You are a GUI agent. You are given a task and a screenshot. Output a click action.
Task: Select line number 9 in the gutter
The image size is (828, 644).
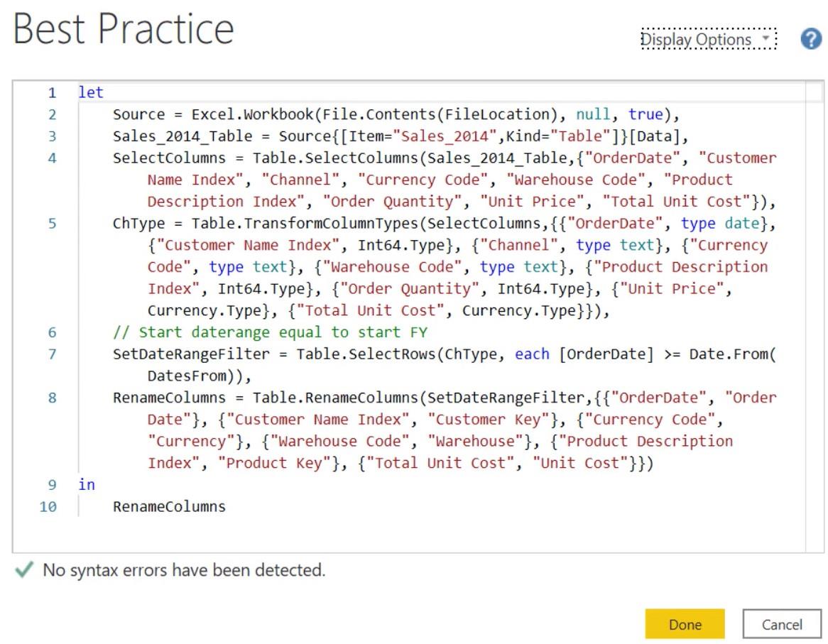coord(52,484)
